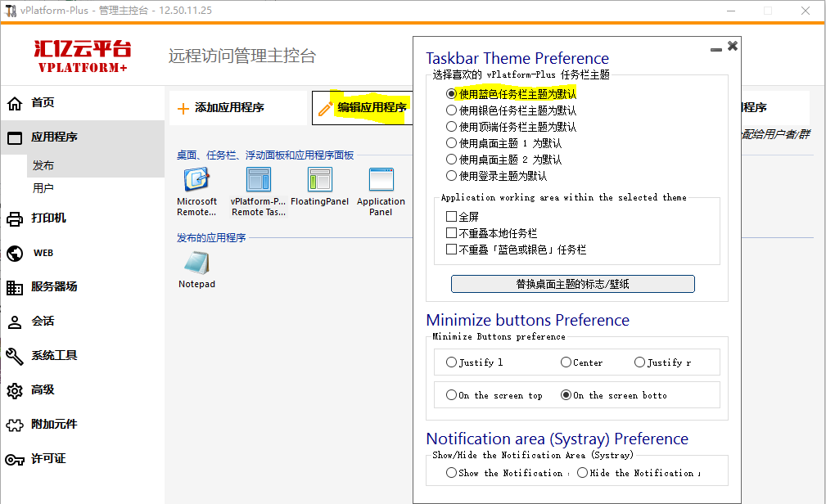Open the Microsoft Remote Desktop icon
This screenshot has height=504, width=826.
[x=196, y=181]
